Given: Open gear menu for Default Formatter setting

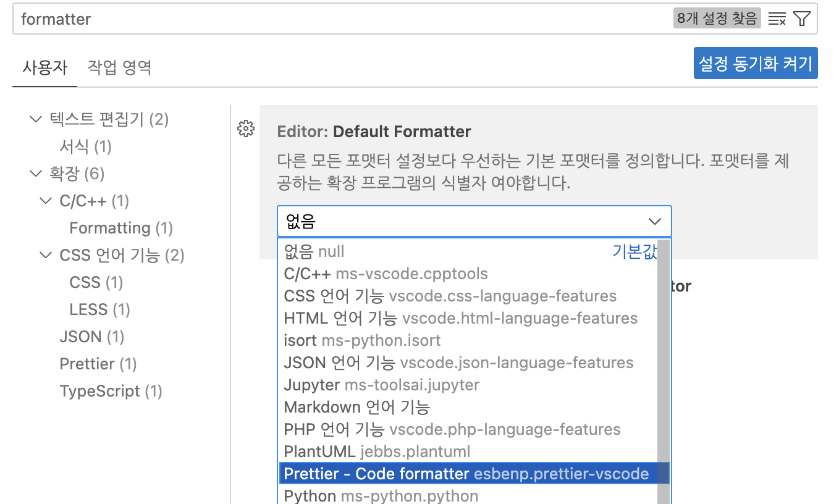Looking at the screenshot, I should point(246,128).
